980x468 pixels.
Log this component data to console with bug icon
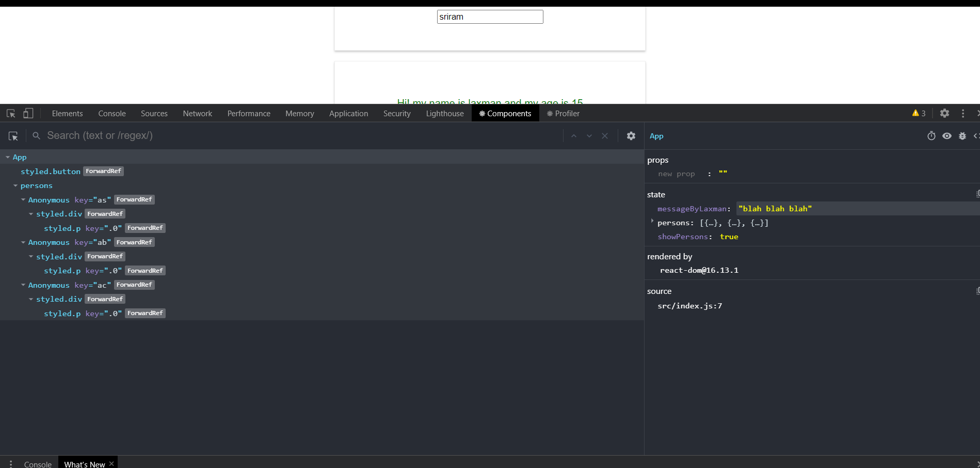(962, 136)
